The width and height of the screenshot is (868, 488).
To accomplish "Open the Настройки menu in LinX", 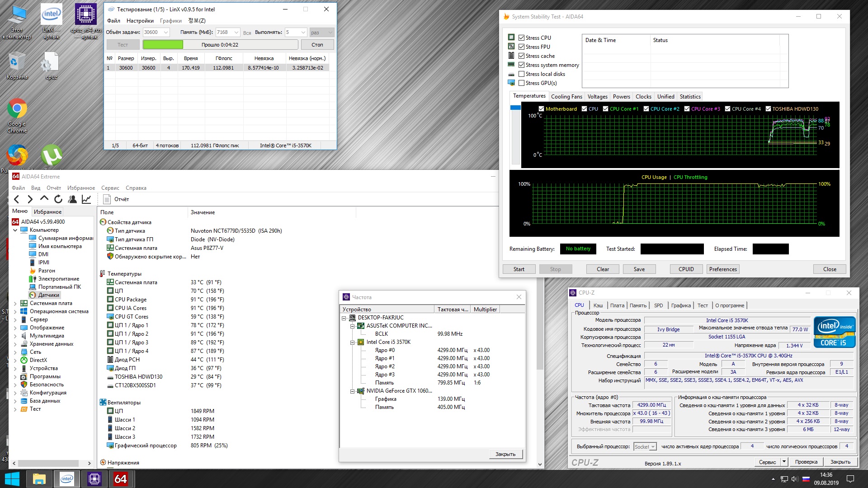I will tap(140, 21).
